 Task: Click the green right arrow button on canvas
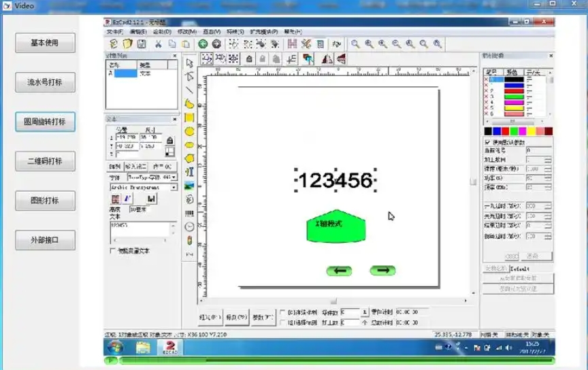383,270
